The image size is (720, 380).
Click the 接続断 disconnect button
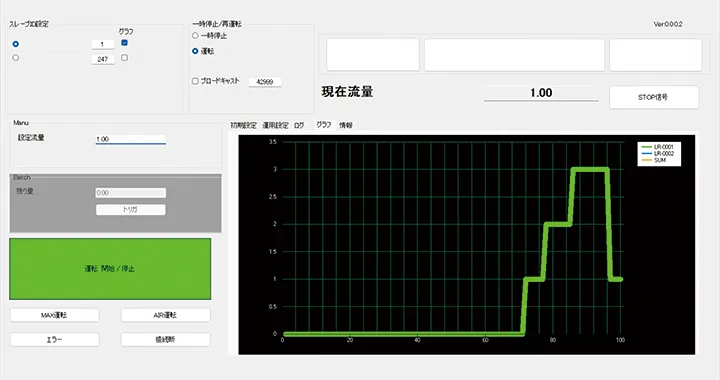(165, 340)
